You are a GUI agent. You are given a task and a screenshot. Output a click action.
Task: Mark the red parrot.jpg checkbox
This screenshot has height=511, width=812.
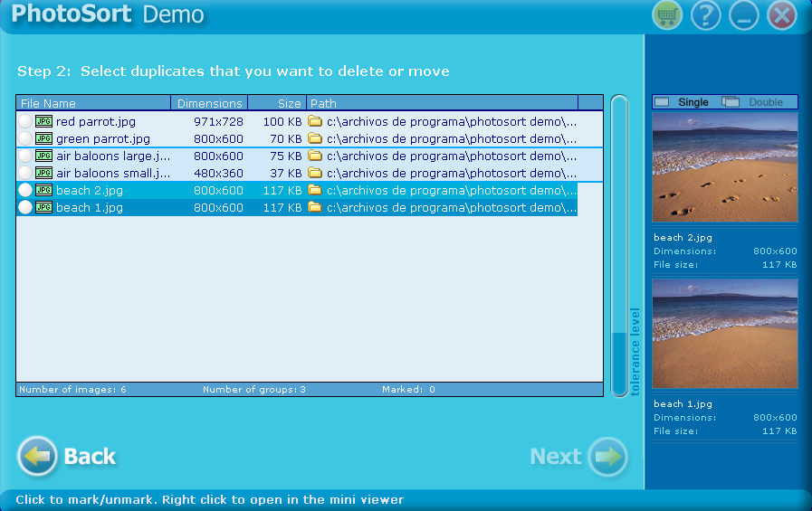[x=25, y=121]
